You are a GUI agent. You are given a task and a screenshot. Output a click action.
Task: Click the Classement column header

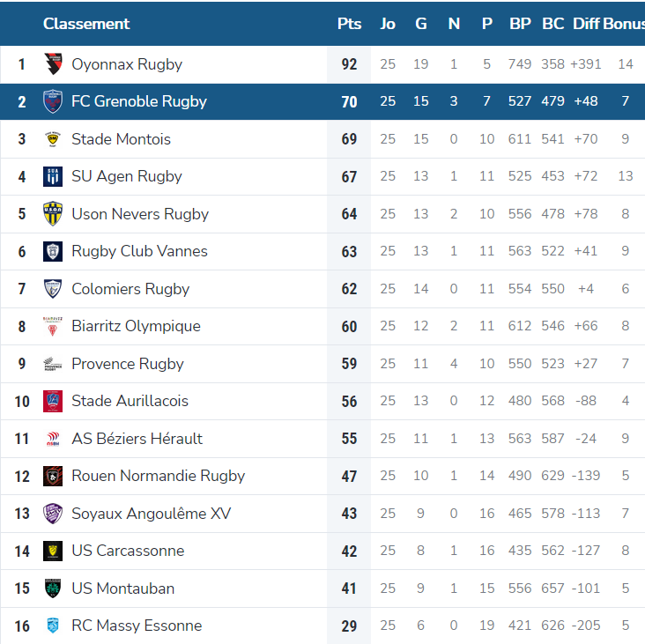tap(86, 24)
